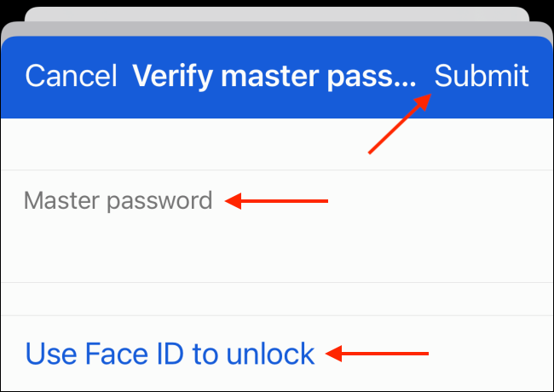
Task: Tap the empty separator row above Face ID
Action: click(277, 299)
